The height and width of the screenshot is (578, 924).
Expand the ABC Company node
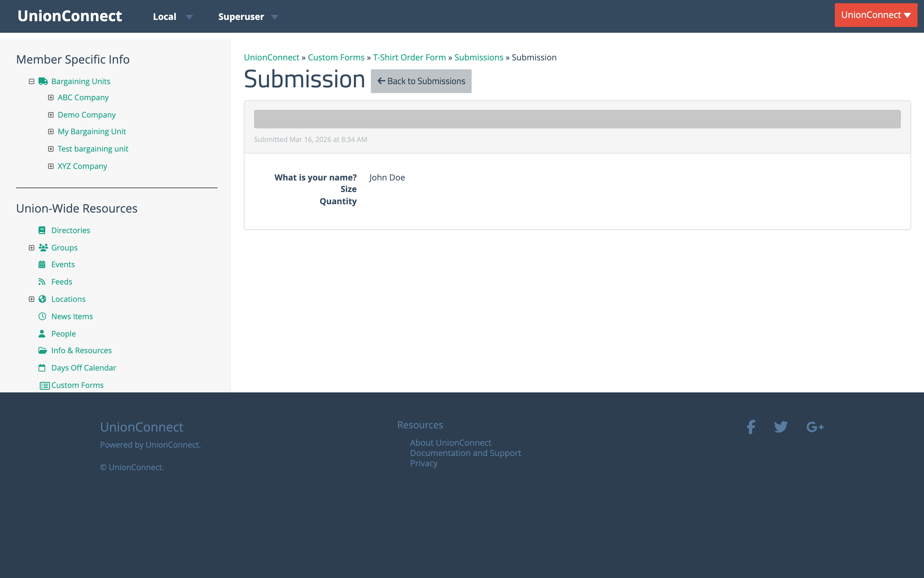(x=51, y=98)
